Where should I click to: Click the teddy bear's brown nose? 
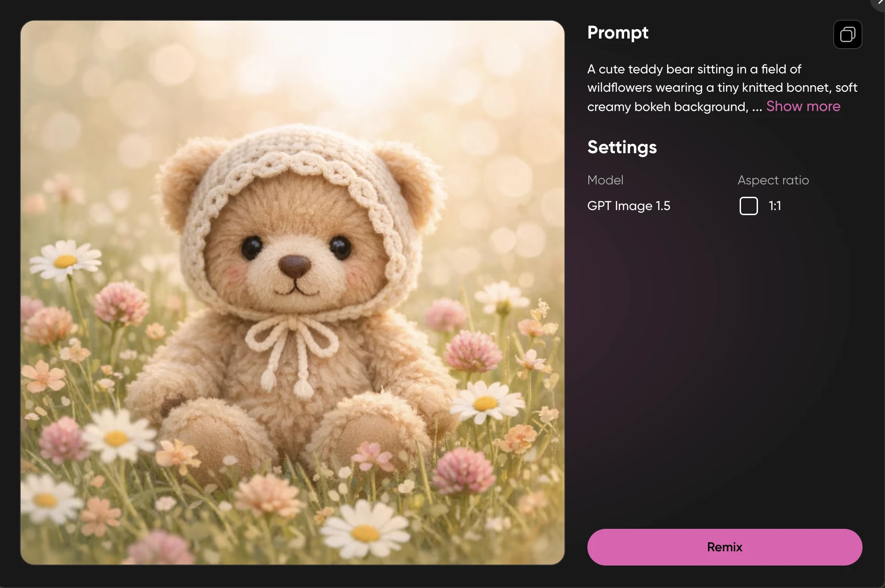pos(295,266)
